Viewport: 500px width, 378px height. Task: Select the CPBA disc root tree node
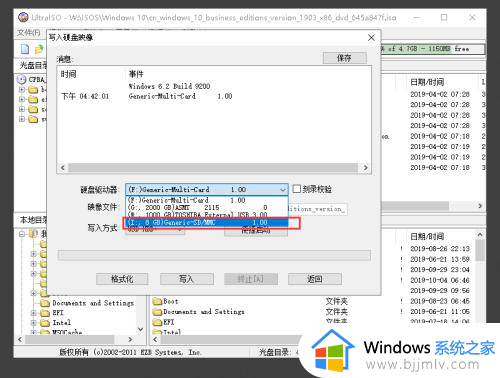tap(37, 79)
